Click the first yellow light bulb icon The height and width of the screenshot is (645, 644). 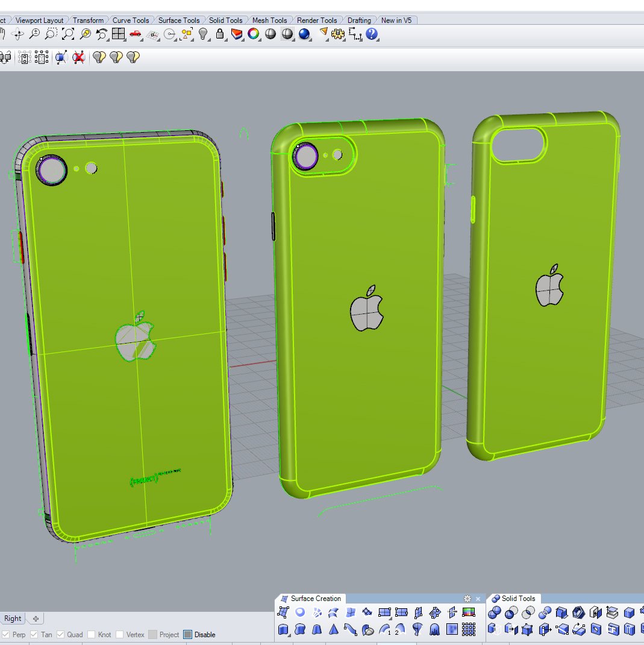(99, 57)
